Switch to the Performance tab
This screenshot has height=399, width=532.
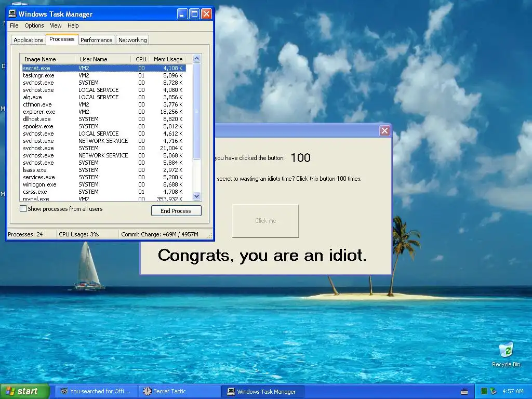point(96,40)
